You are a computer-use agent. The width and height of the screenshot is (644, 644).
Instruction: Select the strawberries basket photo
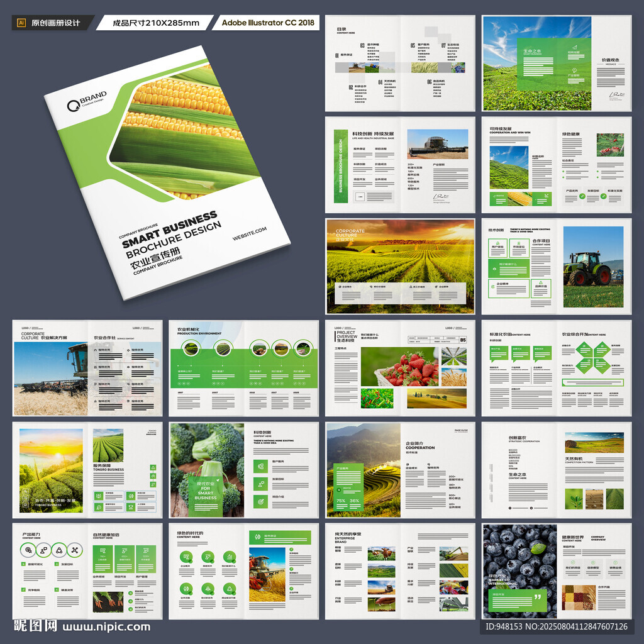click(399, 367)
